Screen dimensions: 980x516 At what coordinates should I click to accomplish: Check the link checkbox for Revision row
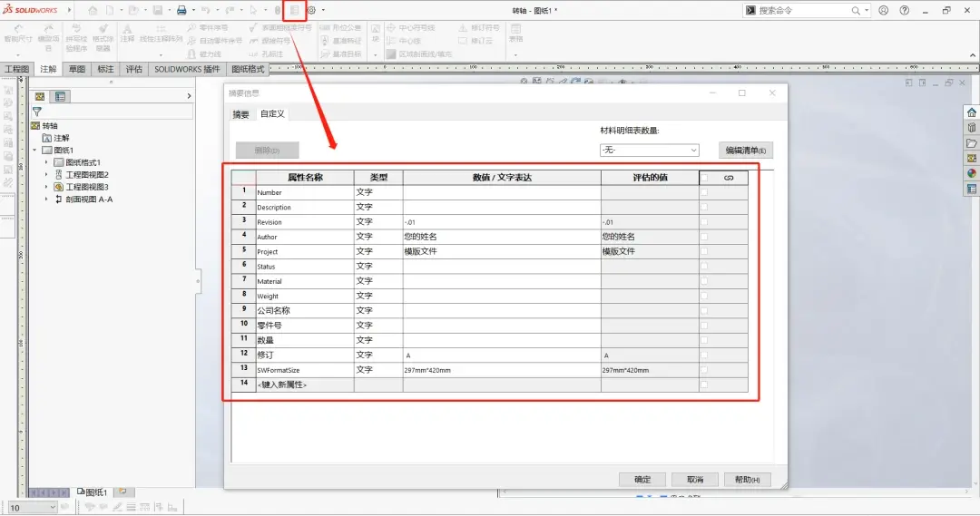[x=704, y=222]
